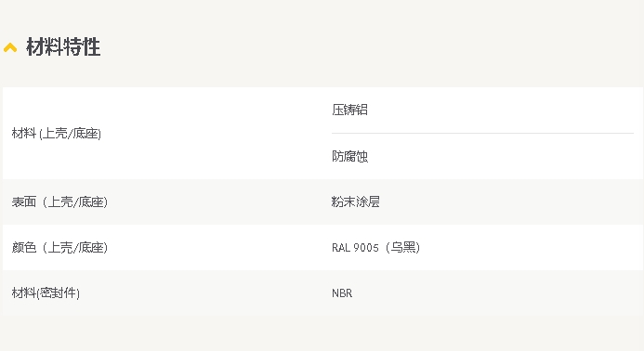Image resolution: width=644 pixels, height=351 pixels.
Task: Select the 材料(密封件) row label
Action: [x=46, y=293]
